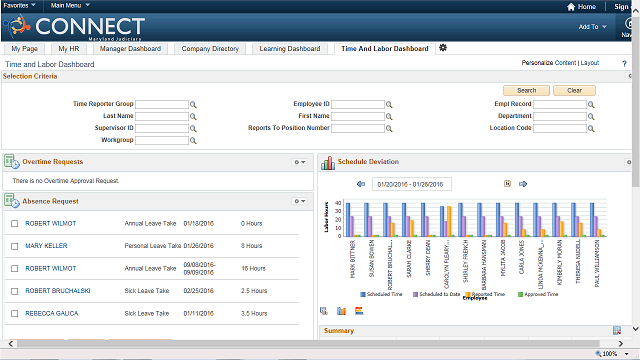
Task: Open lookup for First Name field
Action: 389,117
